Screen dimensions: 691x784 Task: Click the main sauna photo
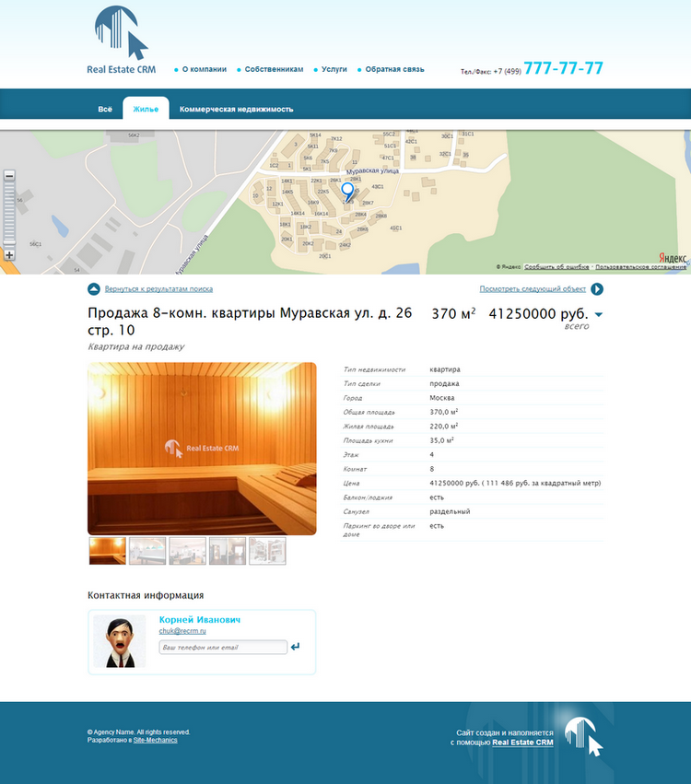coord(202,449)
